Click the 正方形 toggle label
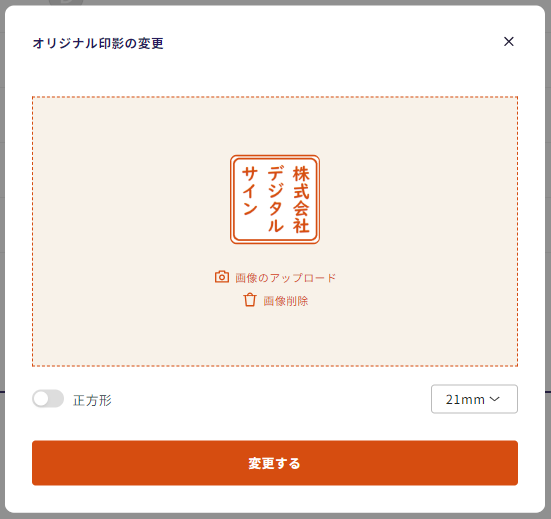Viewport: 551px width, 519px height. (x=92, y=400)
